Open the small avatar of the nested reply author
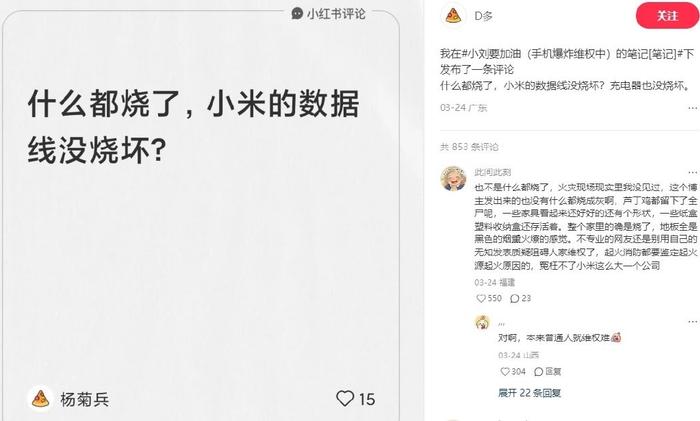Viewport: 700px width, 421px height. click(482, 322)
